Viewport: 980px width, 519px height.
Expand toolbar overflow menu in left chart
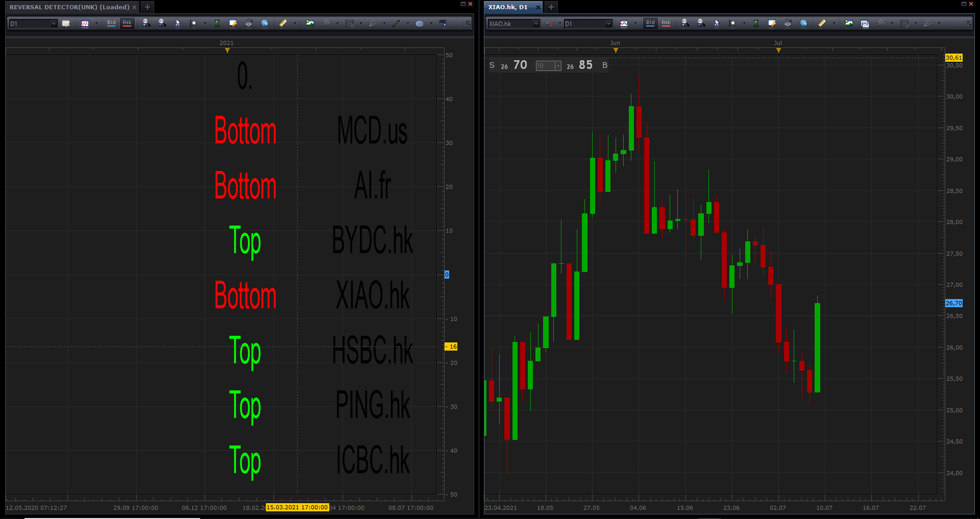click(x=468, y=23)
